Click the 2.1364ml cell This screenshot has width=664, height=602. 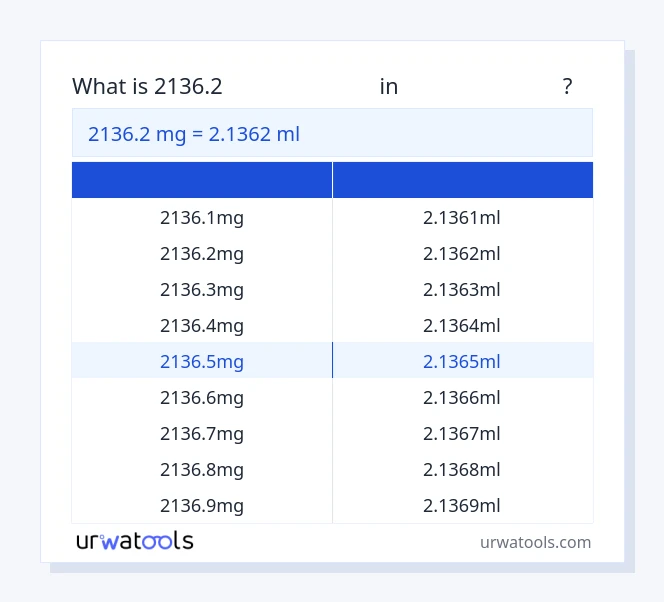point(462,326)
